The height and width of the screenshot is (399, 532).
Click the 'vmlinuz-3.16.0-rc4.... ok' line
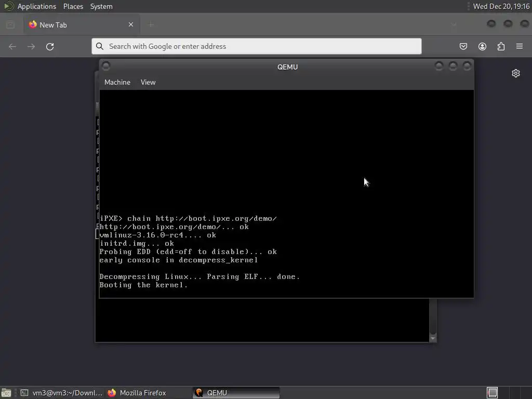click(158, 235)
